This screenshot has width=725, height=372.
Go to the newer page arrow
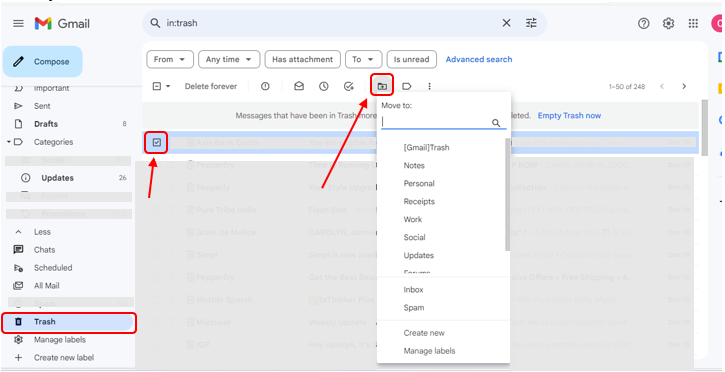pyautogui.click(x=662, y=86)
